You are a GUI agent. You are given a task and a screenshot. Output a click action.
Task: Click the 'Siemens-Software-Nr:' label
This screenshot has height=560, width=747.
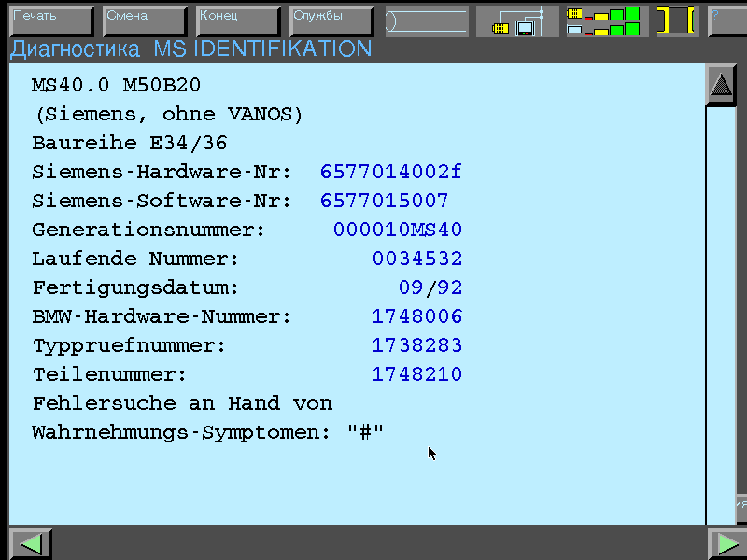click(162, 201)
